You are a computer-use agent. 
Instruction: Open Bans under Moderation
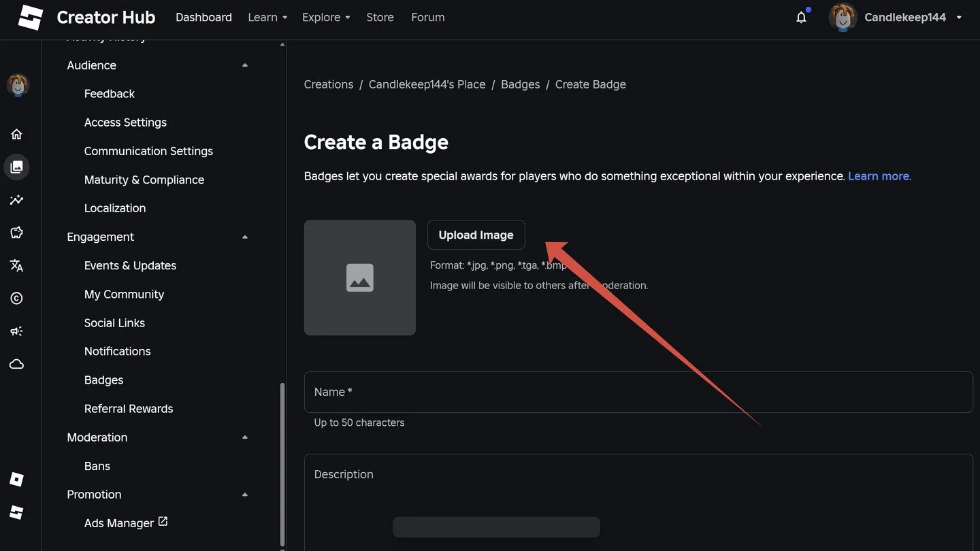tap(97, 466)
